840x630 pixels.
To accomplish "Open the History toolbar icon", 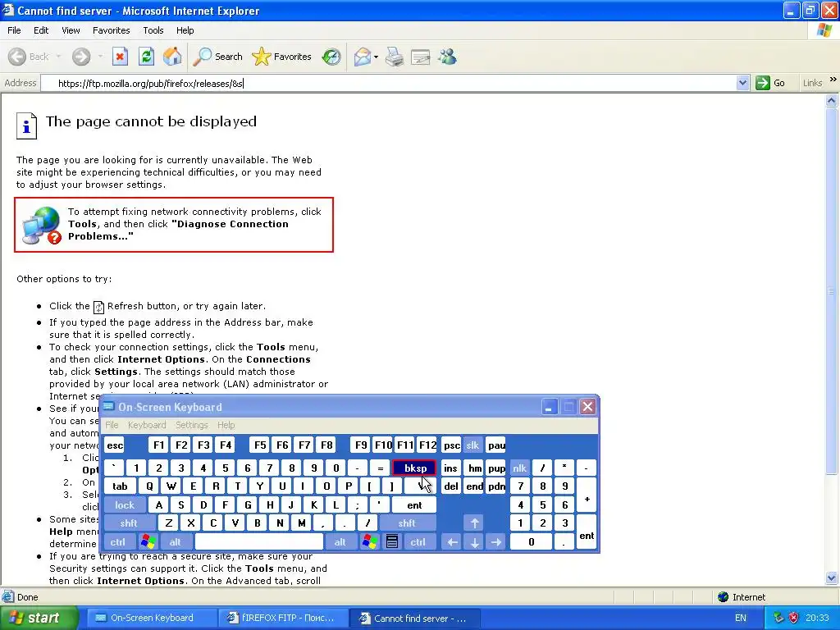I will coord(331,57).
